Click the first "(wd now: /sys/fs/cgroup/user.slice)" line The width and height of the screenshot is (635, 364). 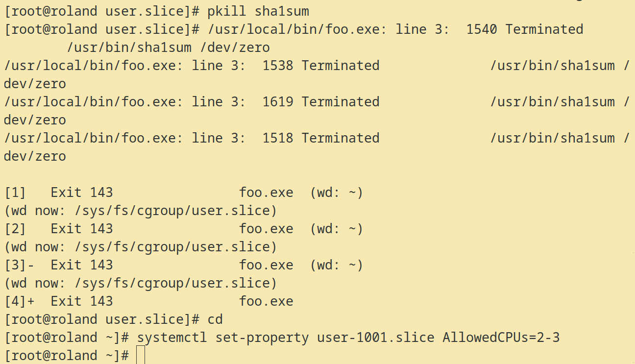click(140, 211)
